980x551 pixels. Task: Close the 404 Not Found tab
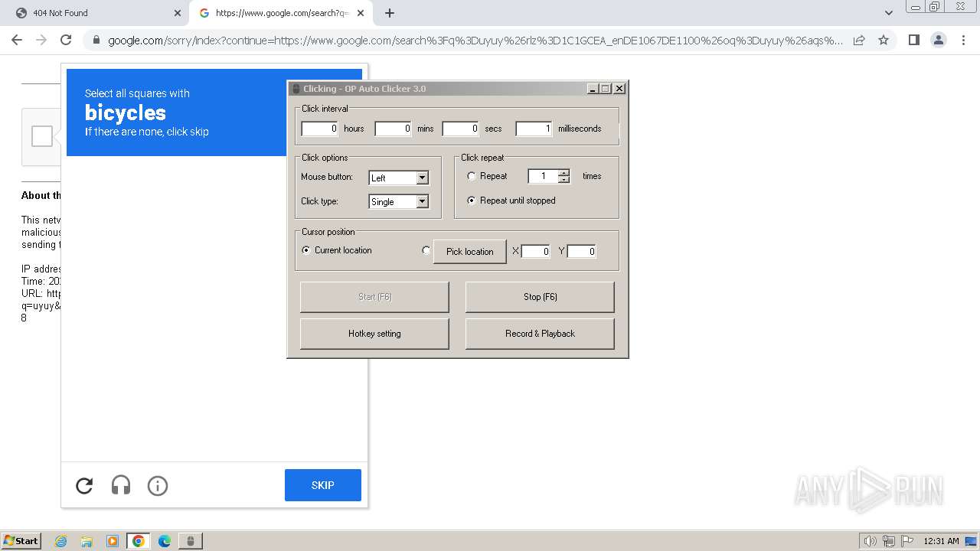pos(177,13)
